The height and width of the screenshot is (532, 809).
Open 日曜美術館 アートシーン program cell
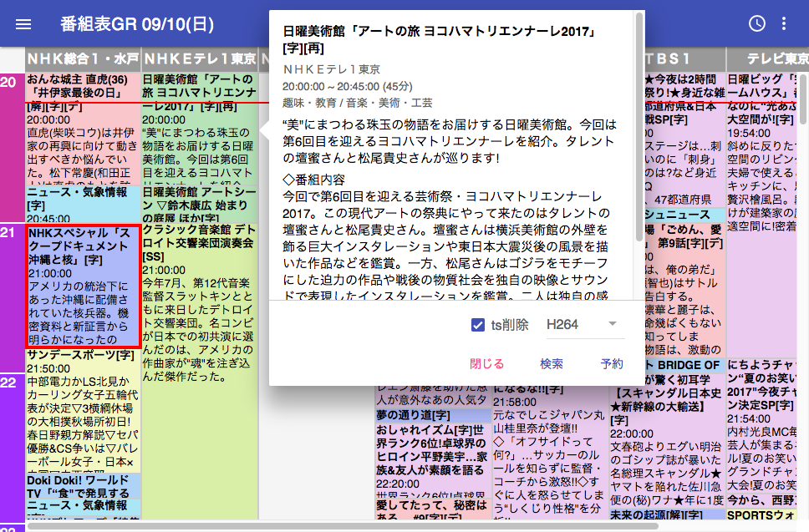tap(200, 204)
